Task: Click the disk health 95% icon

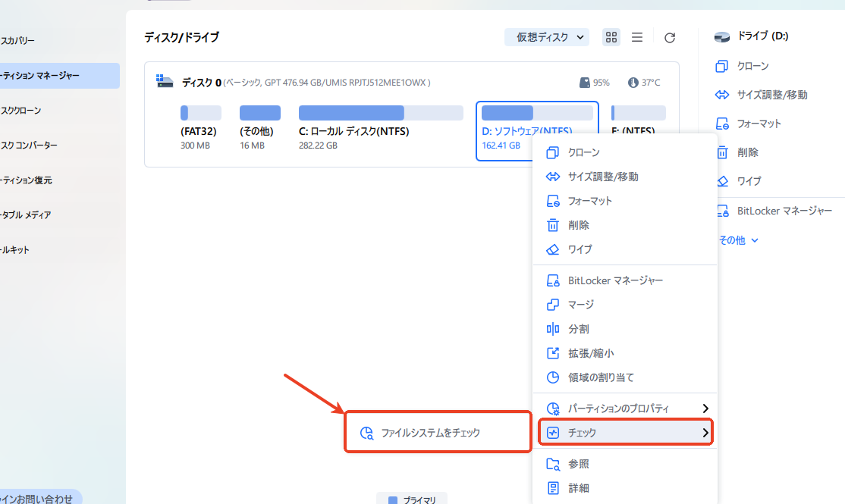Action: coord(584,83)
